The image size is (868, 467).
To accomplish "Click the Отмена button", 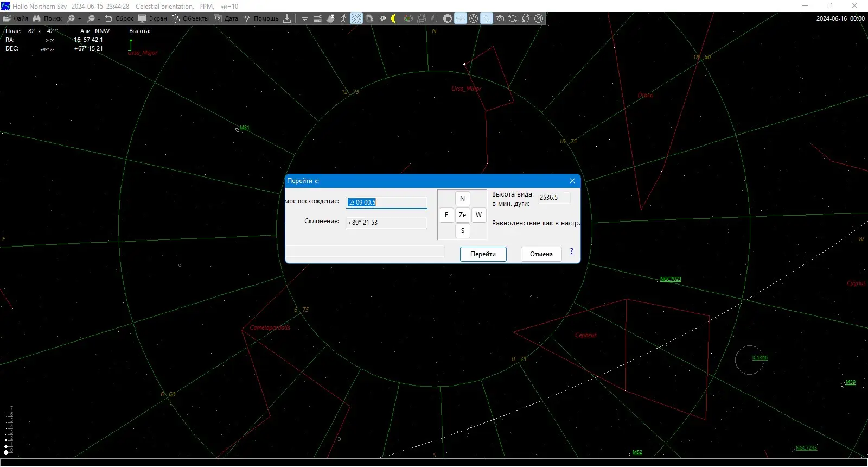I will 541,254.
